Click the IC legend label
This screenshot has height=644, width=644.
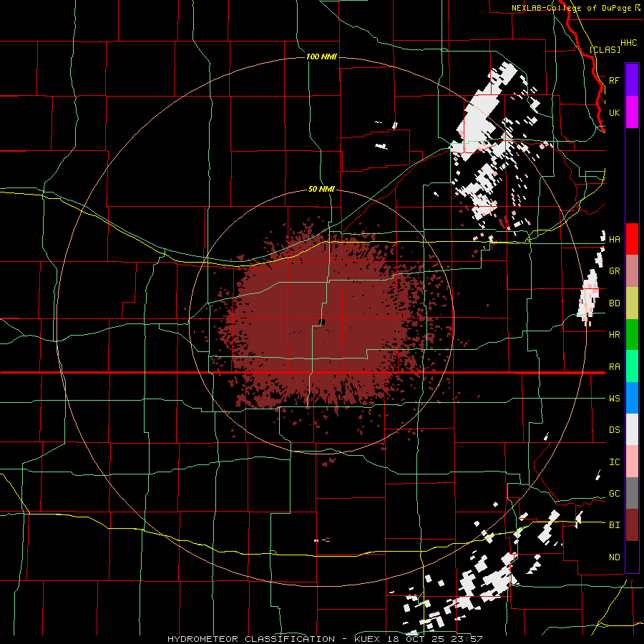(614, 462)
